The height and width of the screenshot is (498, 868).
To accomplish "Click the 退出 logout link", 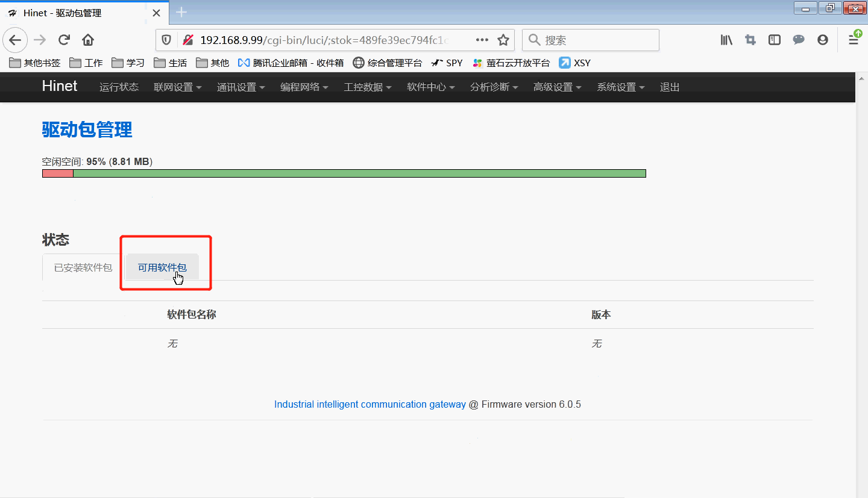I will coord(670,87).
